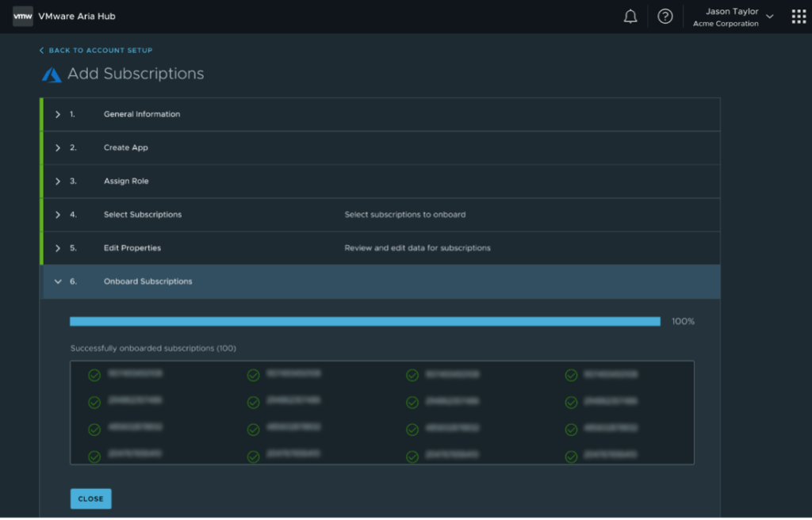The image size is (812, 520).
Task: Open the Select Subscriptions step
Action: [x=143, y=215]
